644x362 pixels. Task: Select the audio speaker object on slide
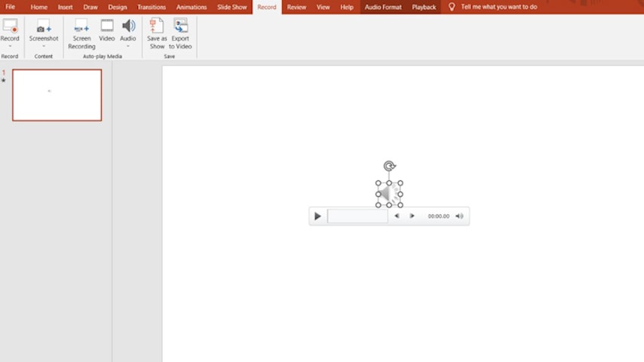click(389, 194)
